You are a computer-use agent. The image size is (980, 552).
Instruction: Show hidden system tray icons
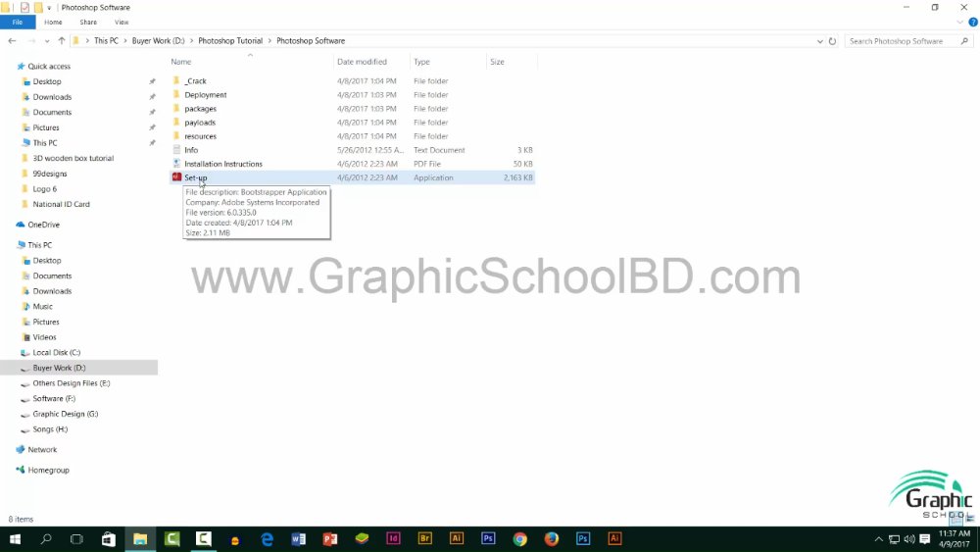tap(879, 539)
